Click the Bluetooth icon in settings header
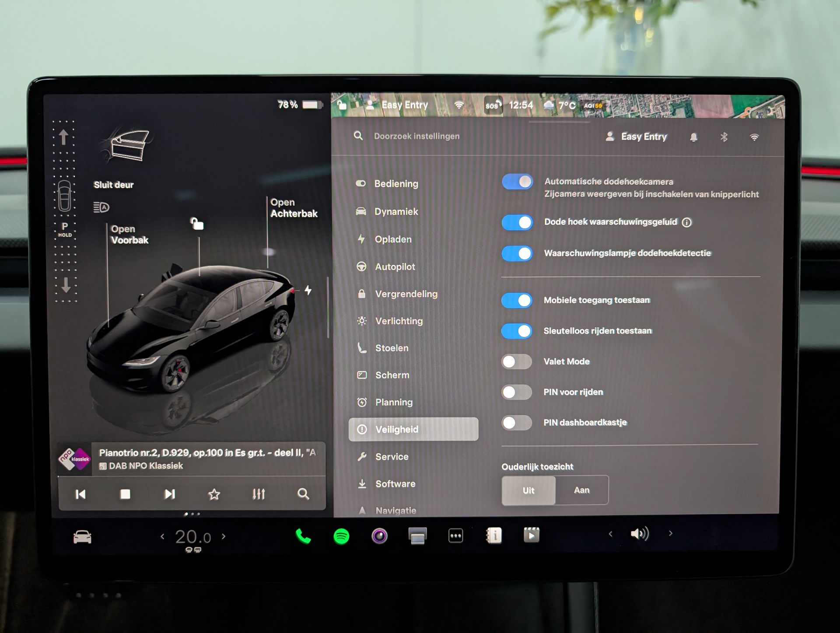Image resolution: width=840 pixels, height=633 pixels. point(724,137)
